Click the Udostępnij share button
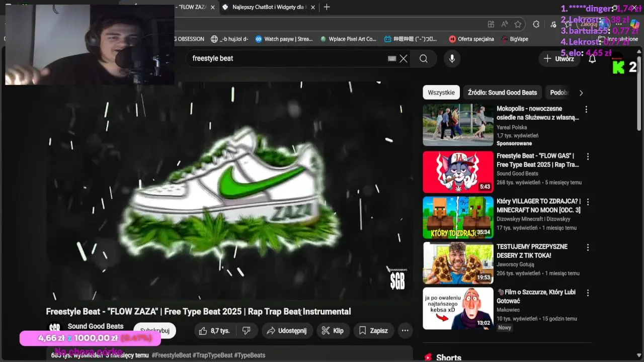Viewport: 644px width, 362px height. point(287,330)
